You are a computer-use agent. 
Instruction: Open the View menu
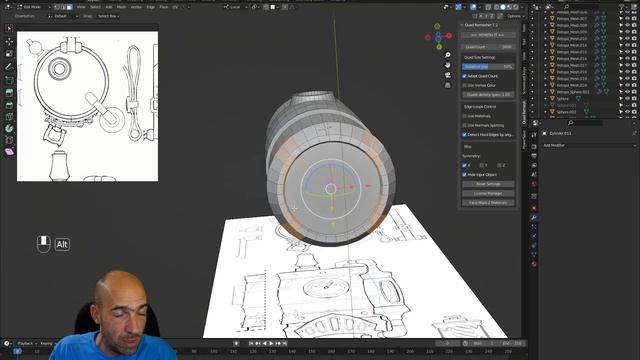click(81, 7)
